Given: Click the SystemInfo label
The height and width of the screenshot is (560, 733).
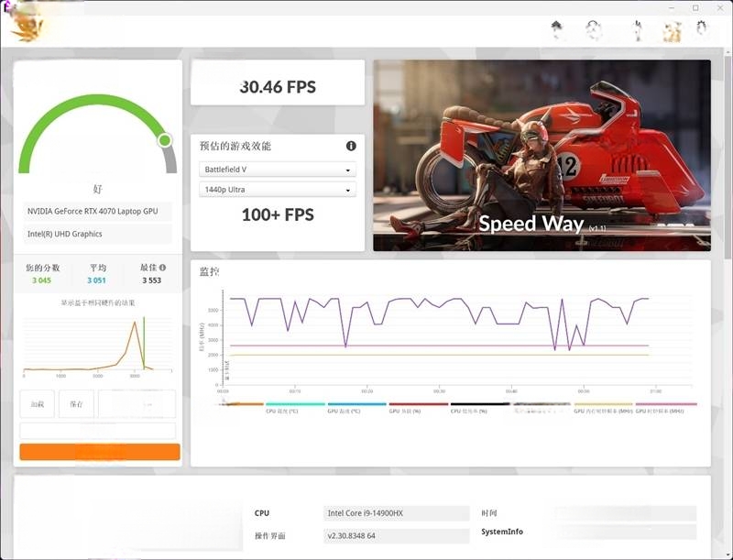Looking at the screenshot, I should [x=502, y=532].
